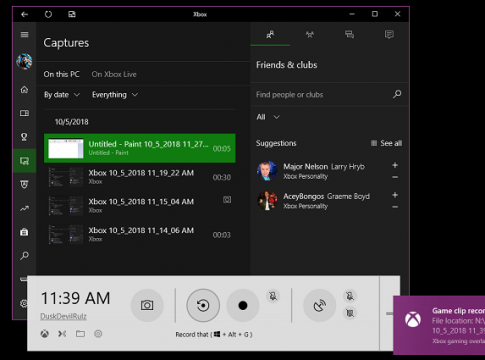Open the profile avatar in sidebar

point(24,61)
